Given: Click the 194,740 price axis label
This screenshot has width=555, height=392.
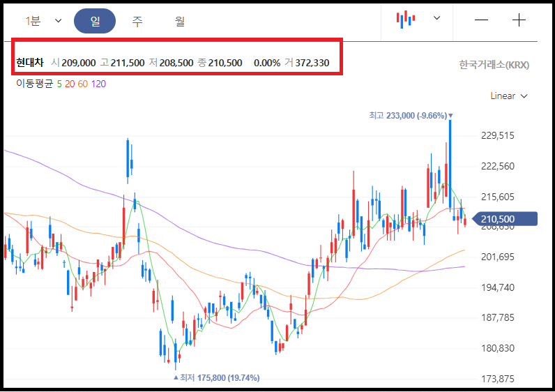Looking at the screenshot, I should click(x=498, y=287).
